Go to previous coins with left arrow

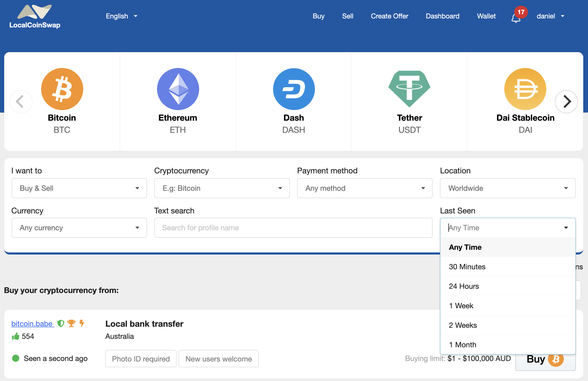(x=21, y=101)
